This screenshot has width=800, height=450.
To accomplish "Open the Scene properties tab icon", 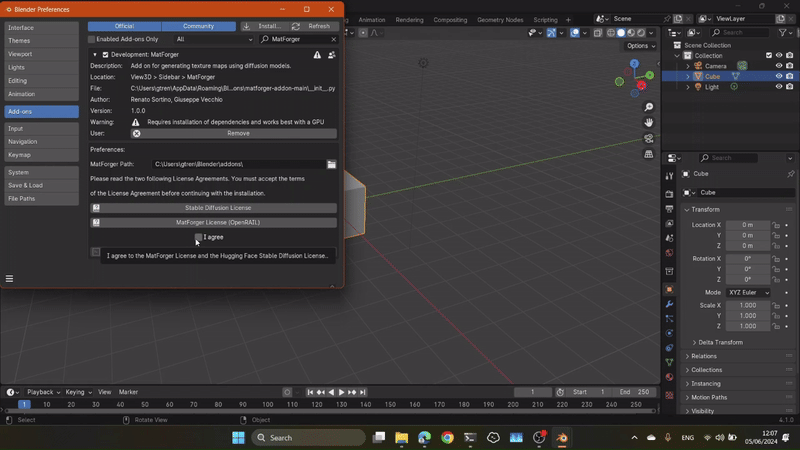I will (669, 238).
